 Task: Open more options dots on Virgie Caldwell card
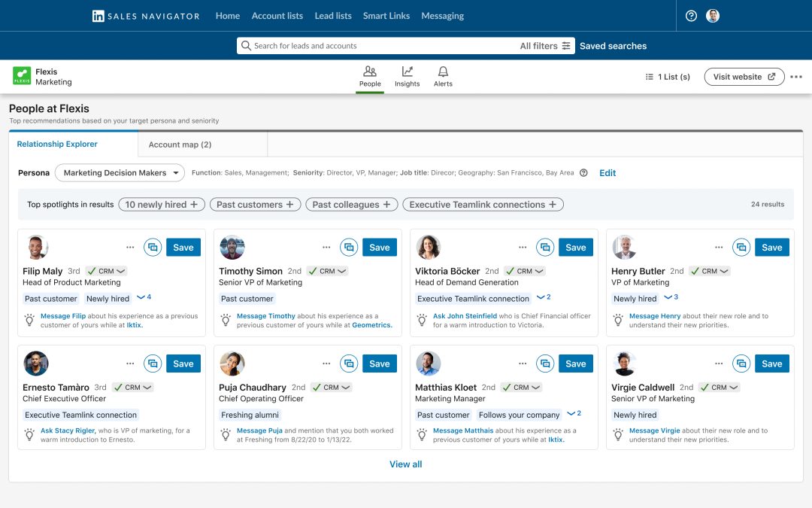[x=719, y=364]
